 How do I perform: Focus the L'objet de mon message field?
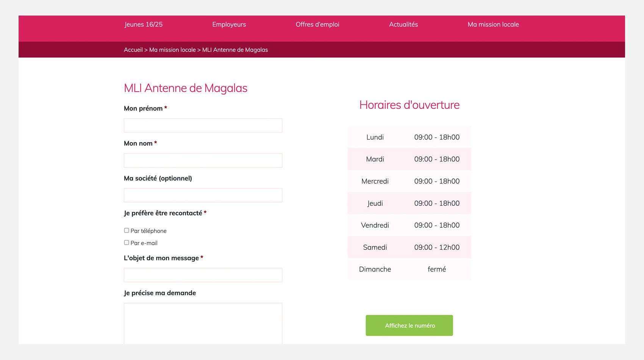click(x=203, y=275)
